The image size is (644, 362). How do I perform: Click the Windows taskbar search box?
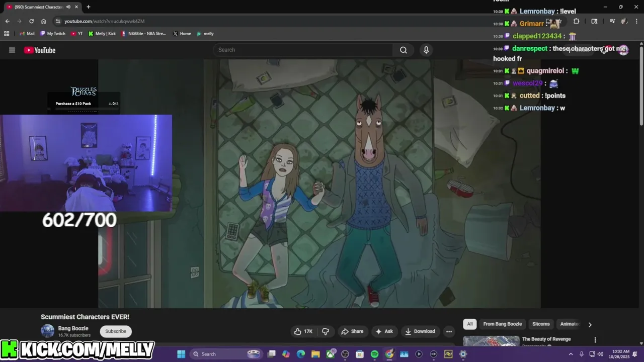click(226, 354)
